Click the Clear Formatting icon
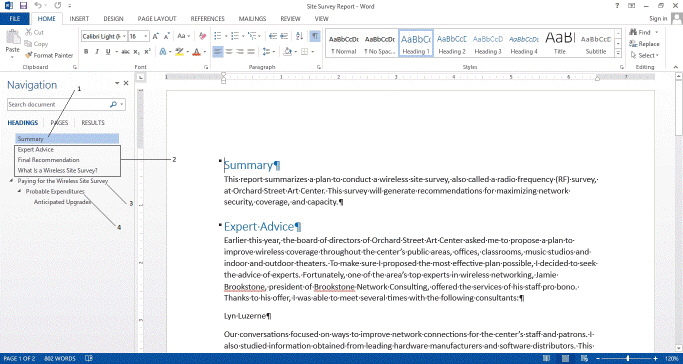Screen dimensions: 683x364 [x=203, y=36]
